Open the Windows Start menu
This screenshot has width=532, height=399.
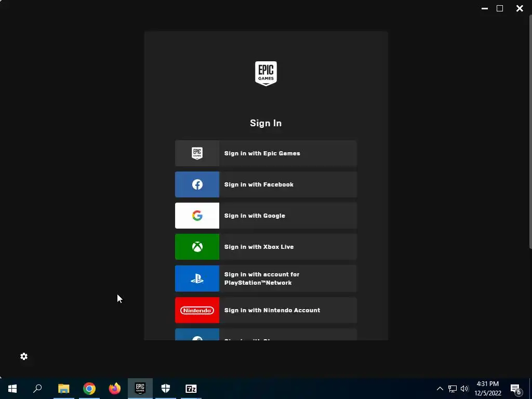click(12, 389)
